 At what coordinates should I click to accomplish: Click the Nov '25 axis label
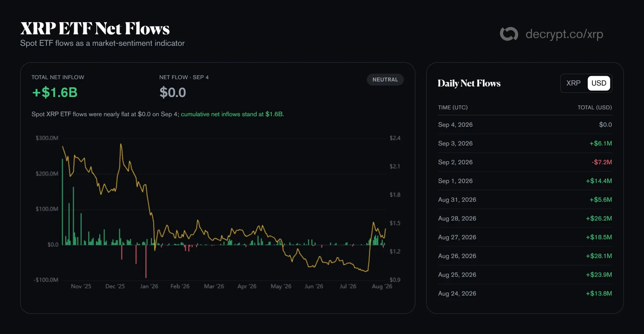pyautogui.click(x=81, y=286)
